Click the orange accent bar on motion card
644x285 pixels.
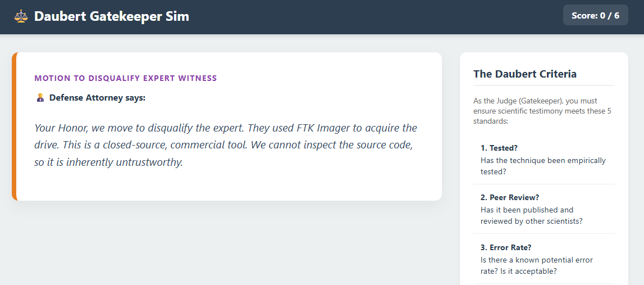click(15, 126)
